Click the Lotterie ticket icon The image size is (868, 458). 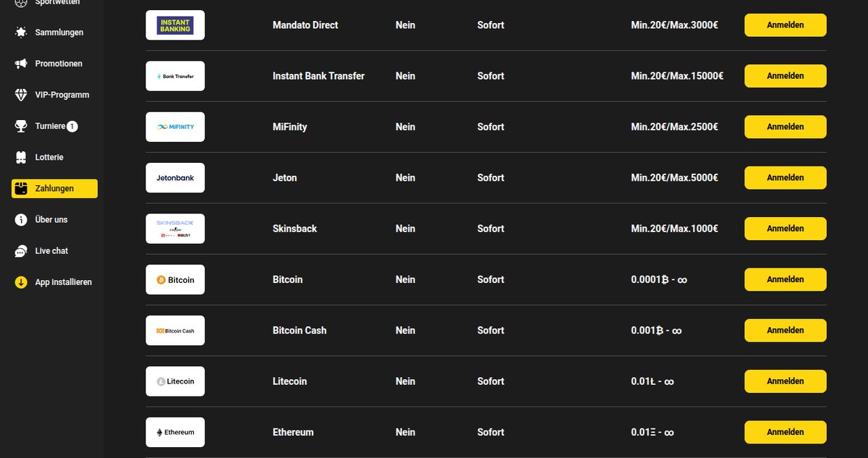[x=21, y=157]
